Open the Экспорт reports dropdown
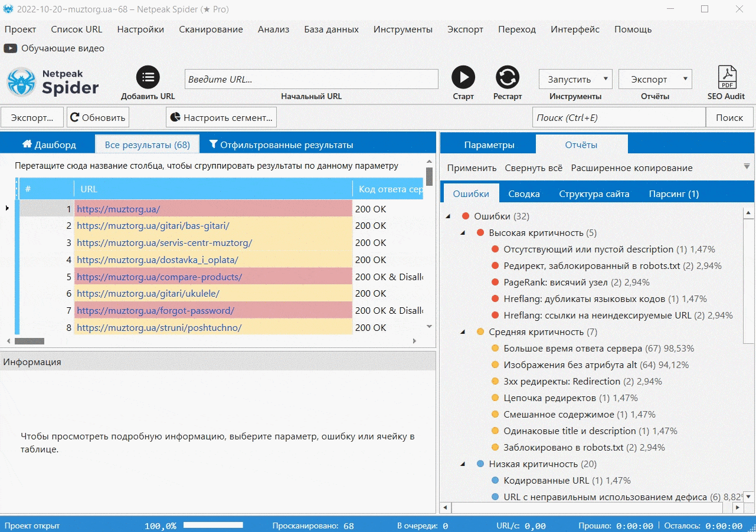Viewport: 756px width, 532px height. (655, 79)
